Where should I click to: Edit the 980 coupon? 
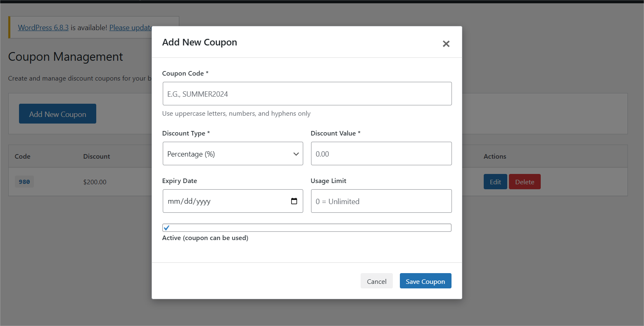tap(495, 181)
